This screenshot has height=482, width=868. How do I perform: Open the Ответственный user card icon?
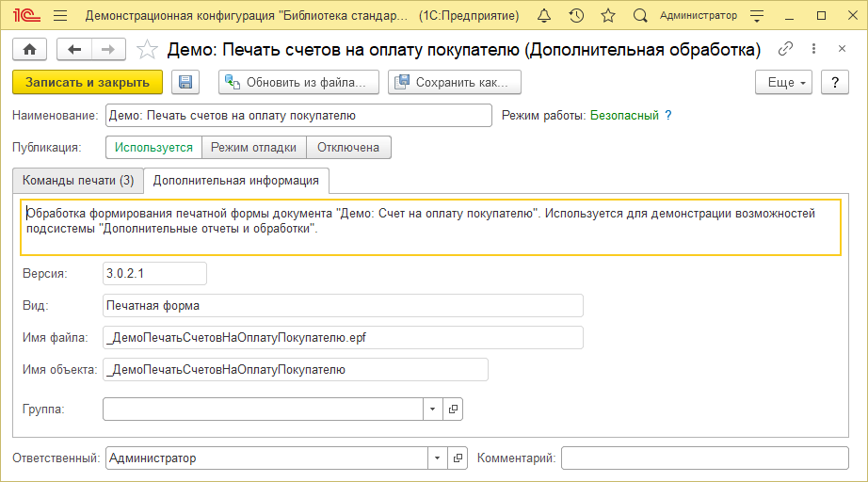pos(458,458)
